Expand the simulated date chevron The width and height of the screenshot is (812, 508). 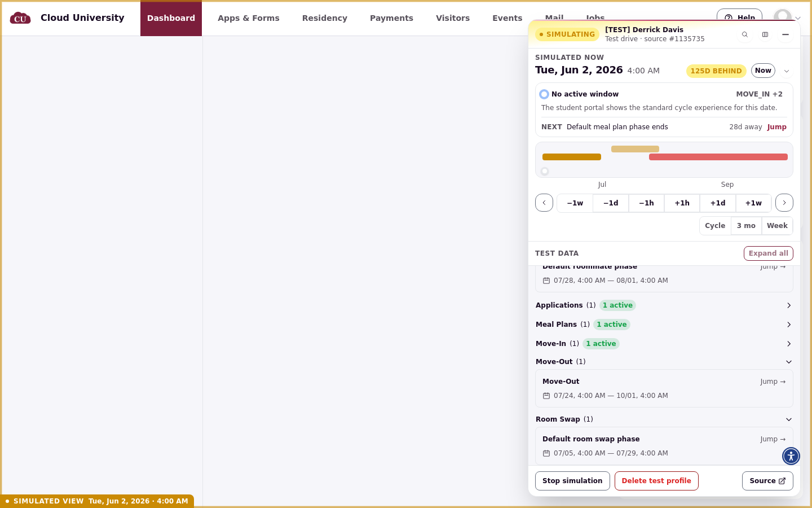tap(787, 71)
